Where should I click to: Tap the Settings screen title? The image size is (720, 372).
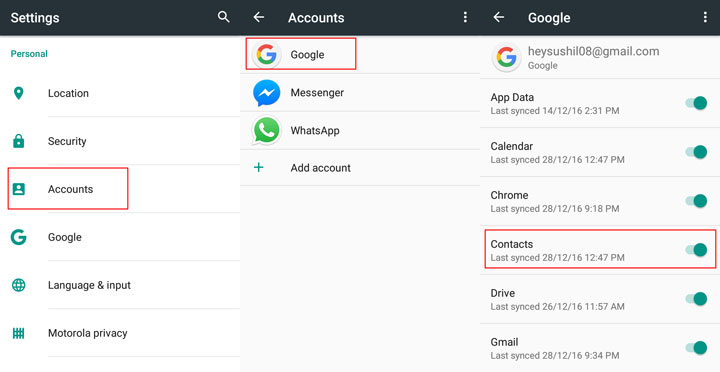[35, 18]
